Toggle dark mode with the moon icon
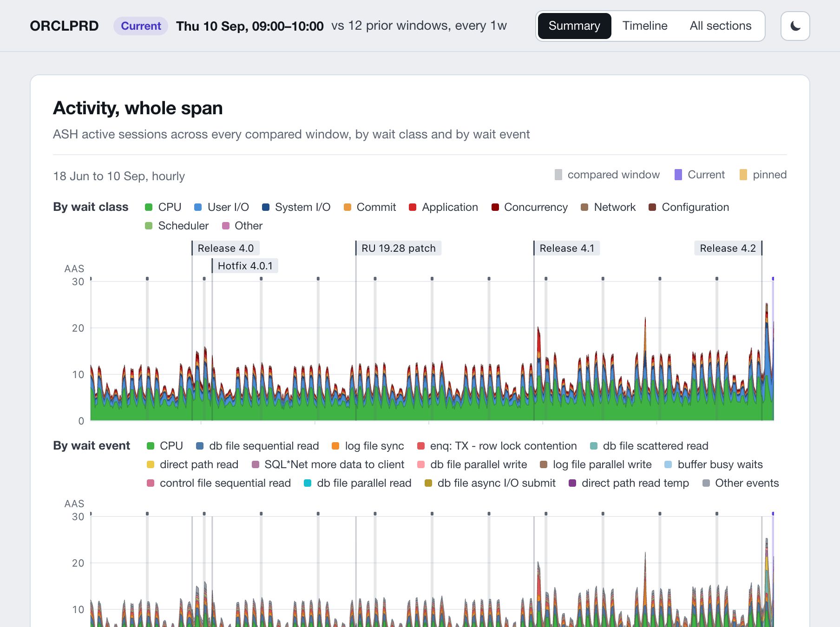Screen dimensions: 840x627 (x=795, y=26)
